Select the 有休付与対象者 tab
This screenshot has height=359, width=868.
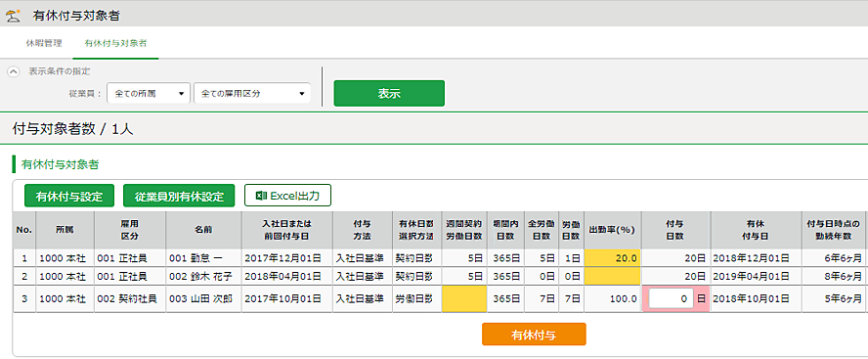[x=115, y=43]
